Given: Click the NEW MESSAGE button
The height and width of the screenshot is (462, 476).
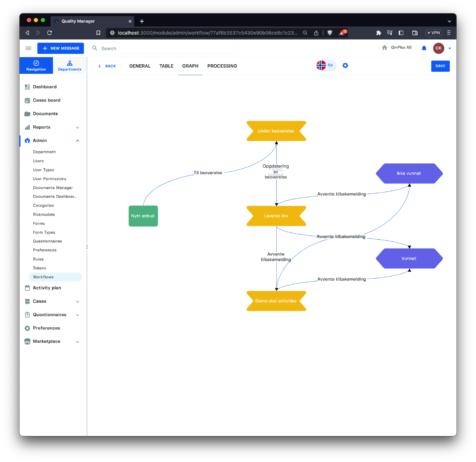Looking at the screenshot, I should 61,48.
